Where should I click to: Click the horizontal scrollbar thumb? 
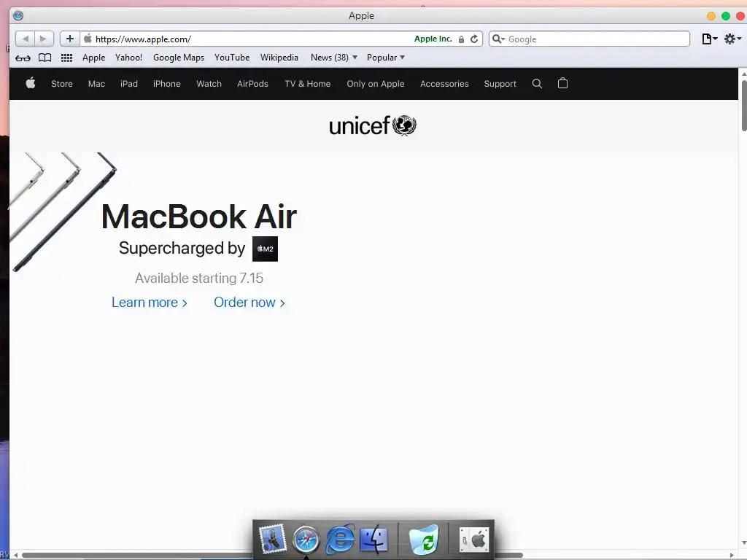272,555
